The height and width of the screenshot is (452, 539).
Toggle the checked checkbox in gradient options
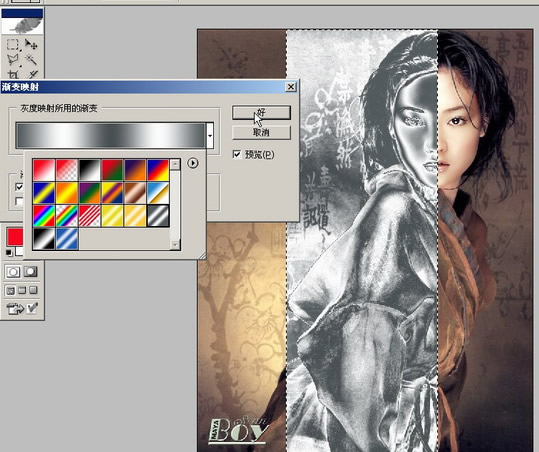coord(19,187)
